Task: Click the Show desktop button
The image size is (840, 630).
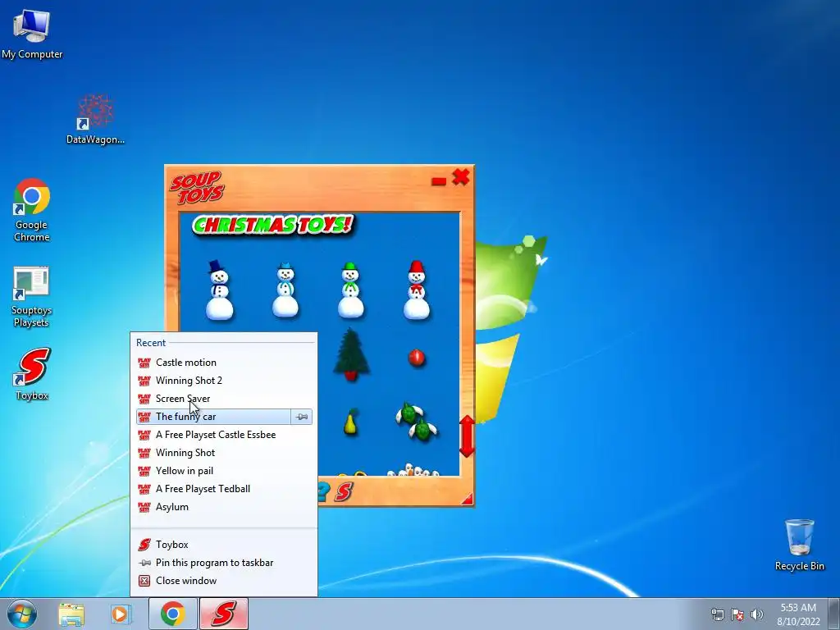Action: (834, 614)
